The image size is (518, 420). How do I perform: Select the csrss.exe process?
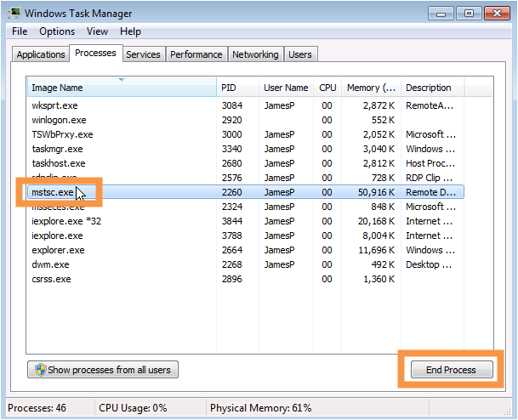pyautogui.click(x=246, y=280)
